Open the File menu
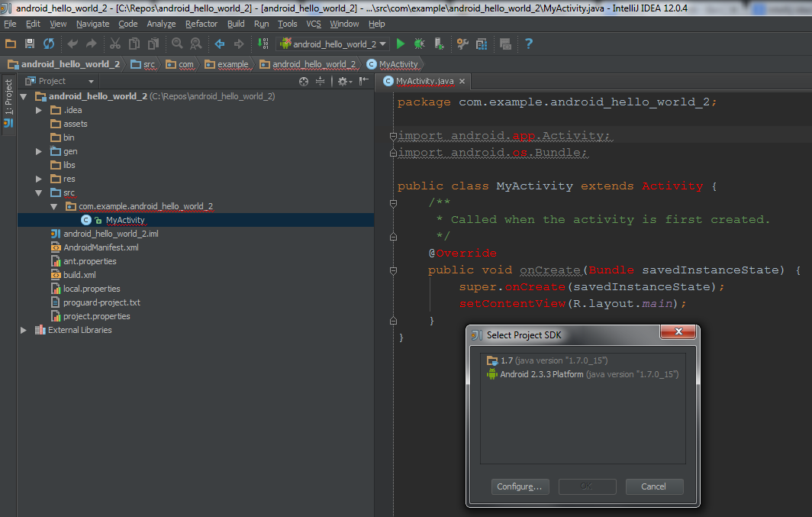Image resolution: width=812 pixels, height=517 pixels. point(11,24)
